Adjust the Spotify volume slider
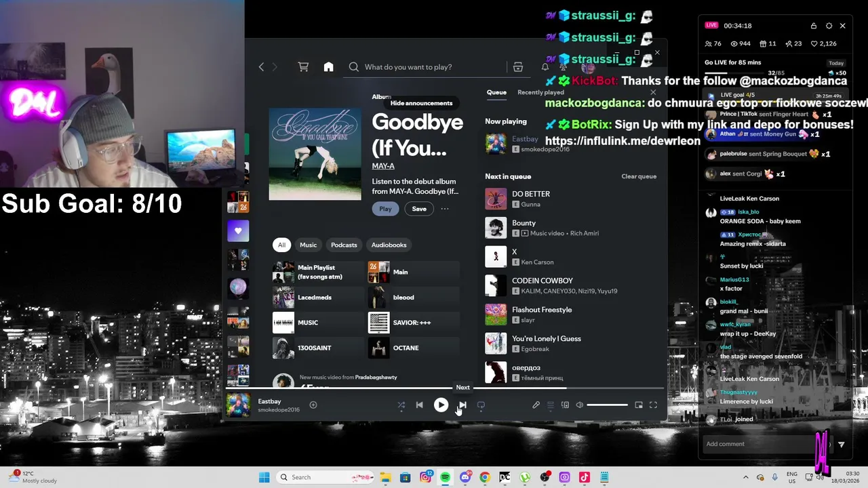868x488 pixels. click(x=607, y=405)
